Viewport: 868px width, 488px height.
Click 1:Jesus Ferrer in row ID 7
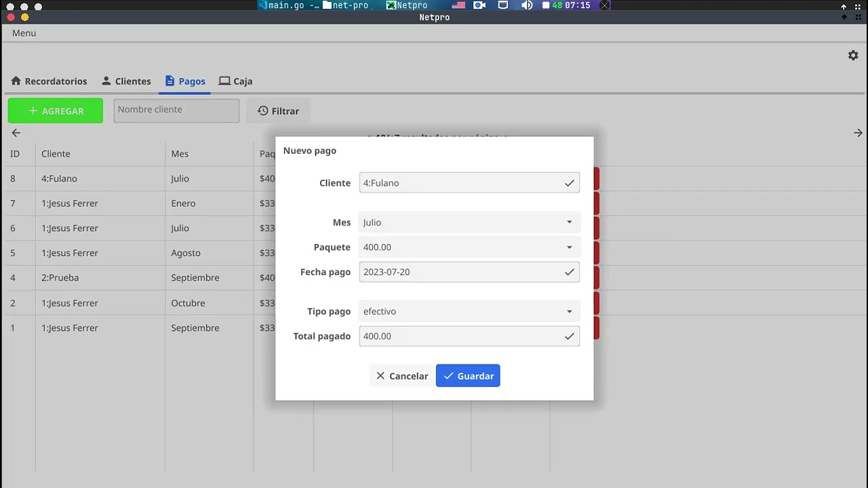click(x=70, y=203)
